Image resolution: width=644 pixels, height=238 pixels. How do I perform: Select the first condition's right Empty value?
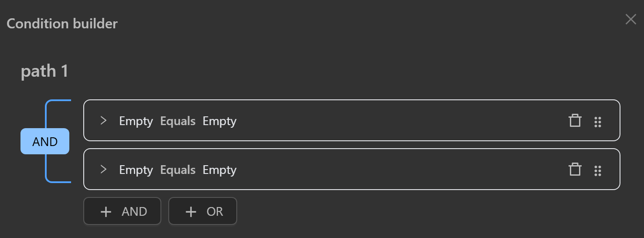click(x=219, y=121)
